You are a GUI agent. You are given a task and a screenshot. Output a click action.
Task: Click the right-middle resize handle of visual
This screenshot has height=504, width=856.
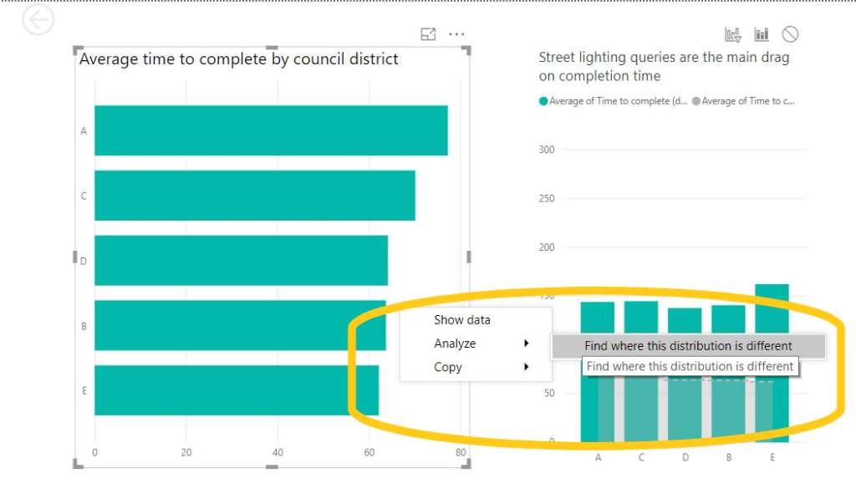point(467,257)
